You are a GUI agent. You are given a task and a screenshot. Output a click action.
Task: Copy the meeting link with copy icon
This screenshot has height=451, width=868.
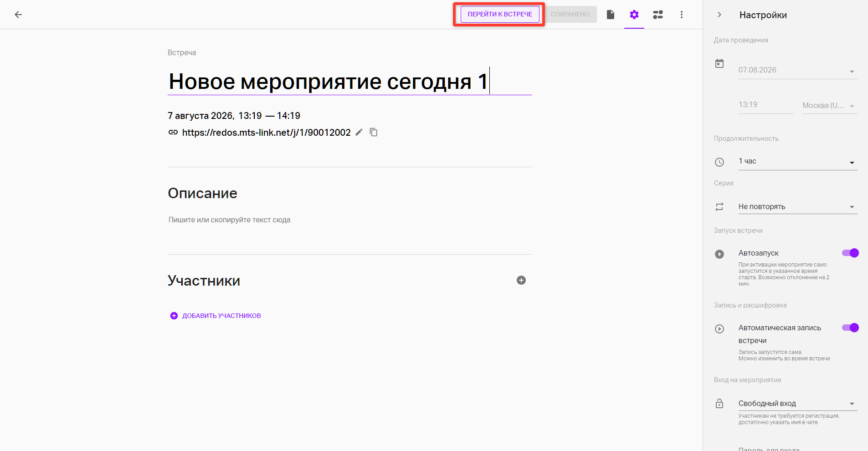(374, 132)
